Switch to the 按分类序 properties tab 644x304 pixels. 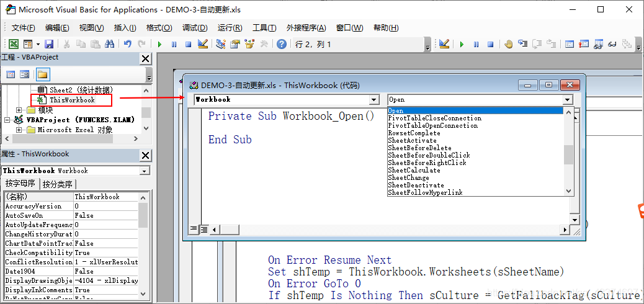(58, 184)
